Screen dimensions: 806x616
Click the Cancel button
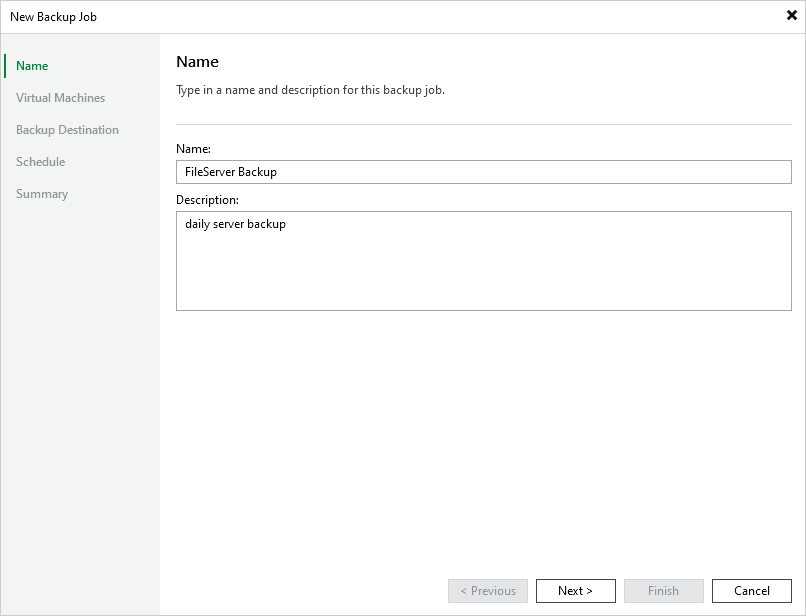(751, 590)
